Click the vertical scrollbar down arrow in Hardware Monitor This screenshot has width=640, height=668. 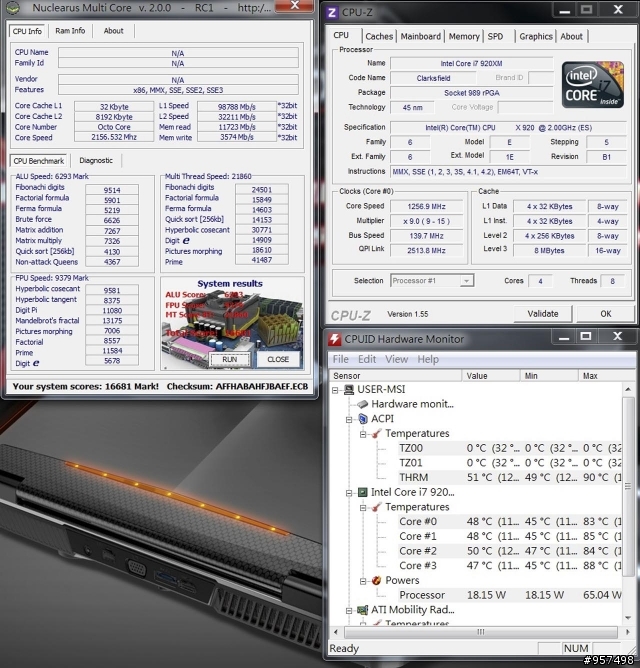628,618
